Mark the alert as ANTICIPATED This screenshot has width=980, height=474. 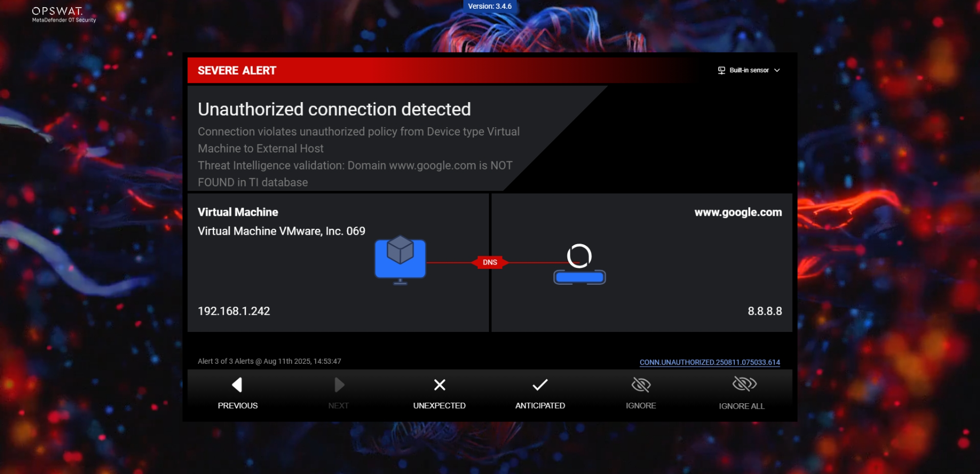click(540, 394)
